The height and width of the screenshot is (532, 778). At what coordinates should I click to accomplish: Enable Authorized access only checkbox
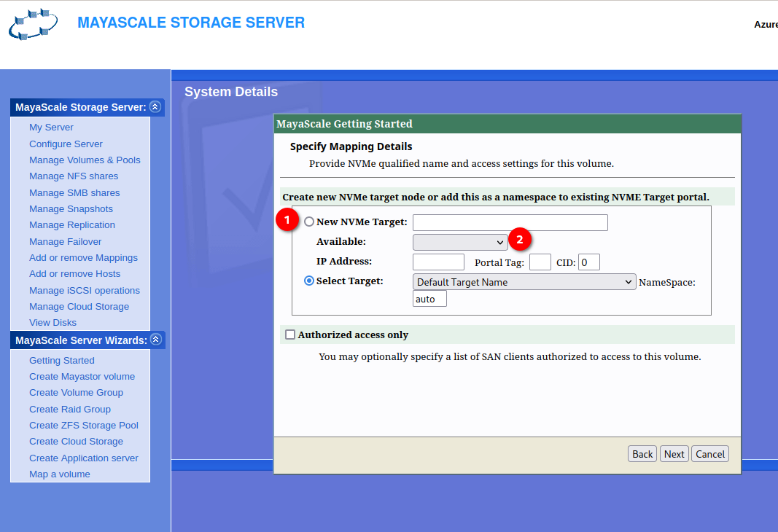coord(290,335)
